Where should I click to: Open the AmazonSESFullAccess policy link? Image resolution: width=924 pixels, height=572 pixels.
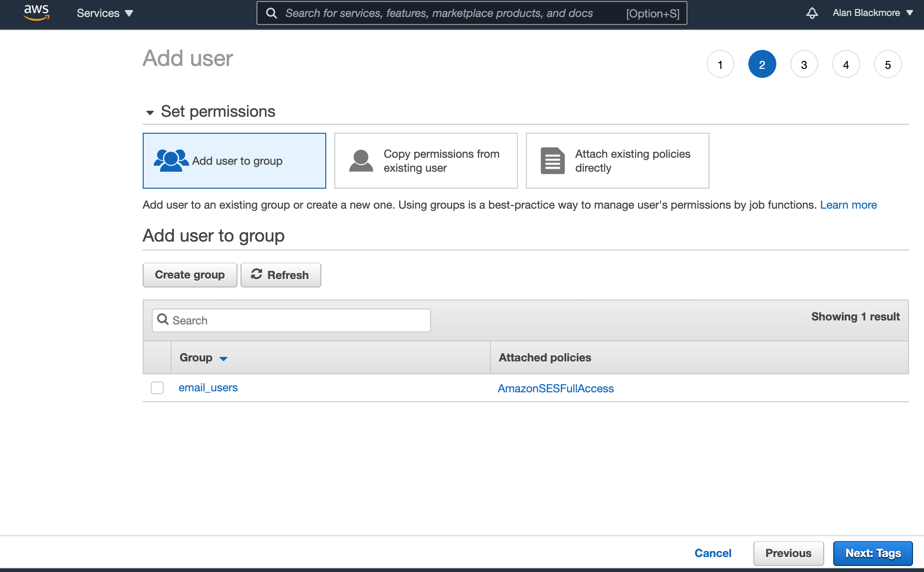click(x=556, y=388)
